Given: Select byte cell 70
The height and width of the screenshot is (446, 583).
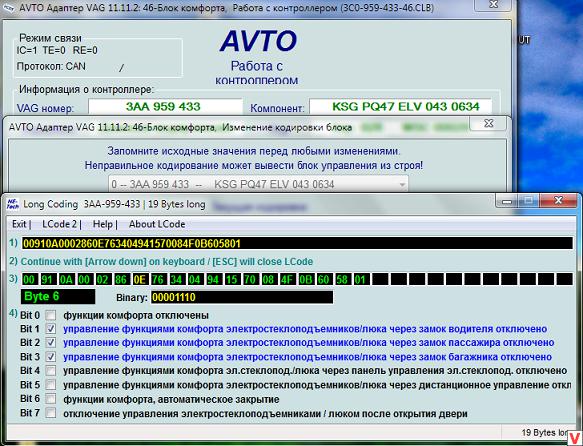Looking at the screenshot, I should click(x=250, y=279).
